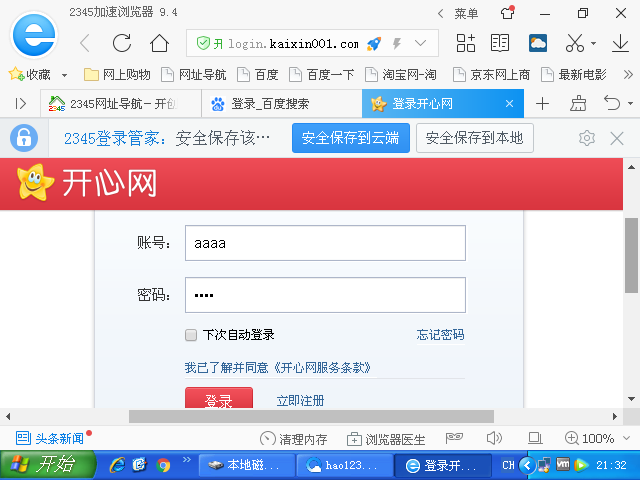Open the 菜单 menu
This screenshot has height=480, width=640.
coord(466,13)
